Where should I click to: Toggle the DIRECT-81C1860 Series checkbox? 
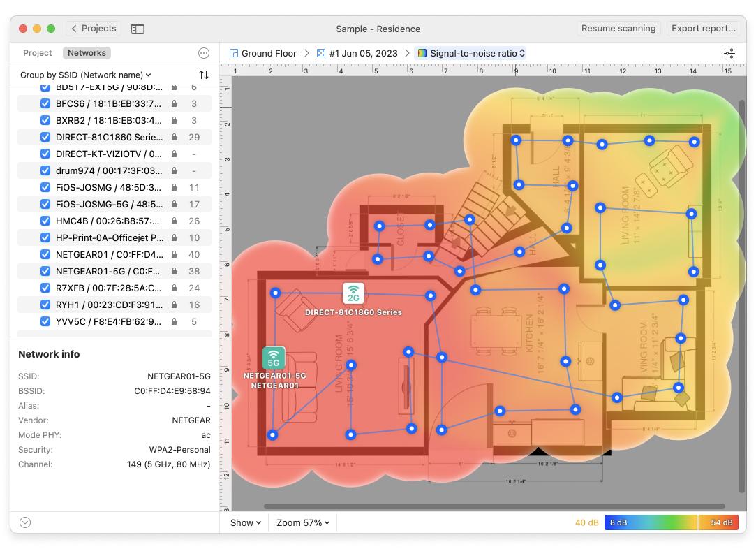pos(45,137)
